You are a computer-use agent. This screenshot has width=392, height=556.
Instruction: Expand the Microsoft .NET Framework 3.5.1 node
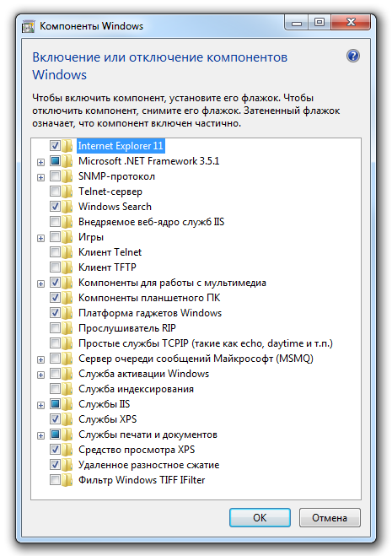click(40, 162)
